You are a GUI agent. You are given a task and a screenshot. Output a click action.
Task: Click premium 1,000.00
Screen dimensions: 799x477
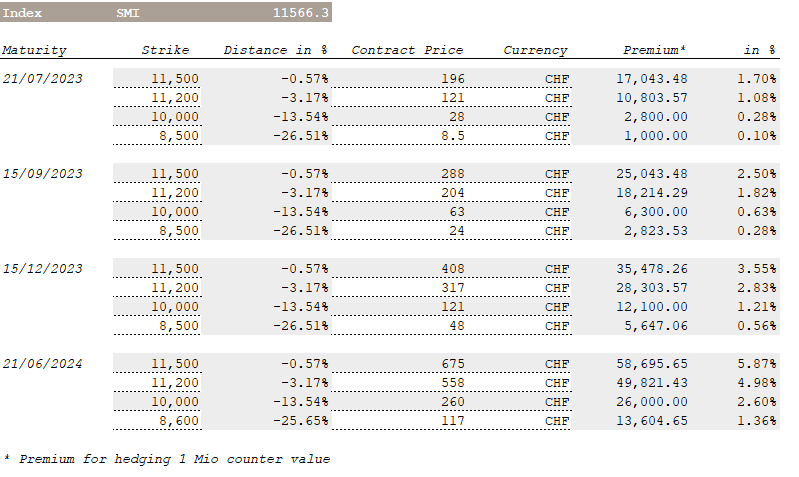(x=656, y=136)
